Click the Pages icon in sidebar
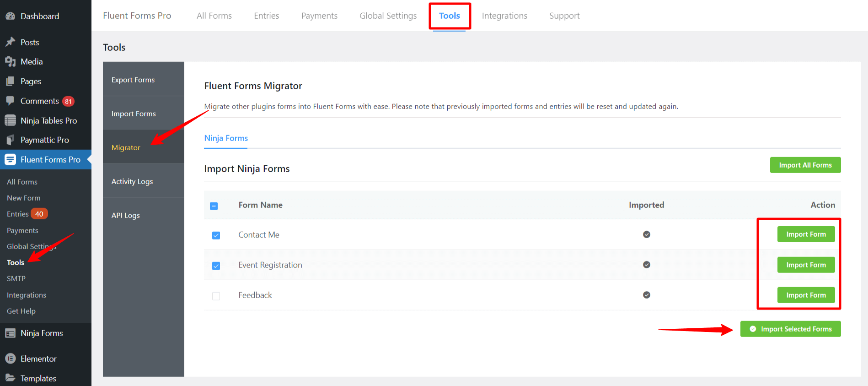Image resolution: width=868 pixels, height=386 pixels. click(10, 81)
